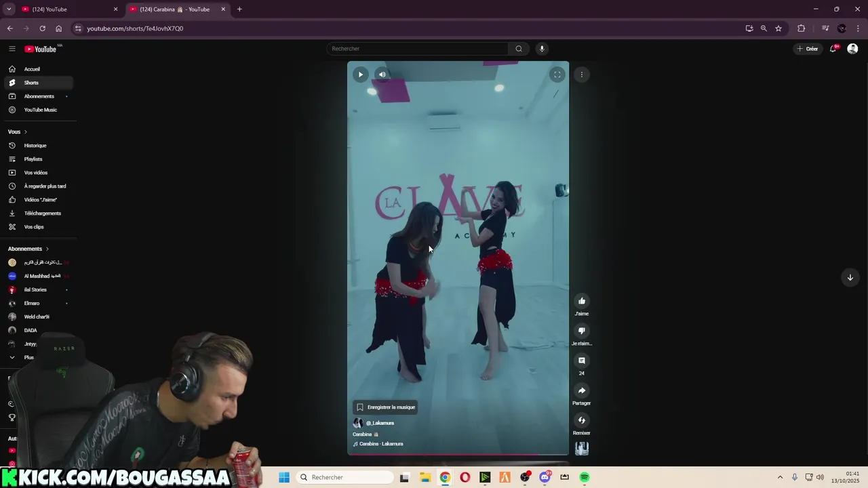Open the Elmaro channel subscription

click(x=39, y=303)
